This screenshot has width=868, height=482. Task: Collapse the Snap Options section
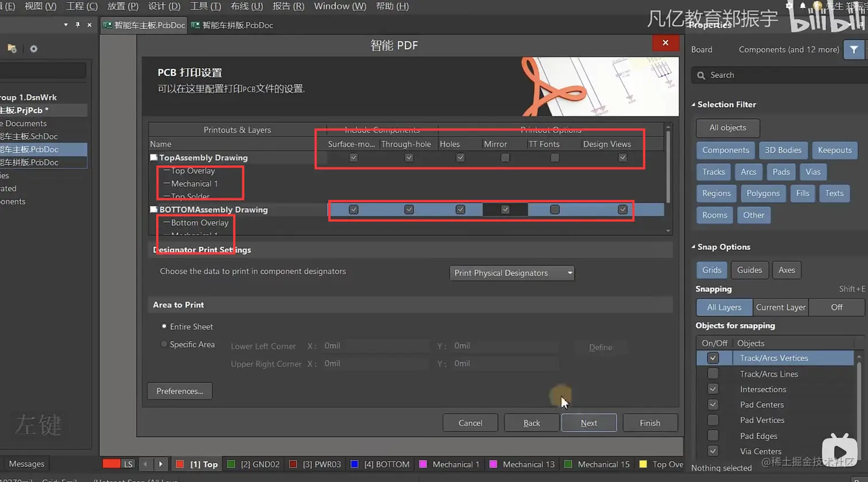pos(693,247)
